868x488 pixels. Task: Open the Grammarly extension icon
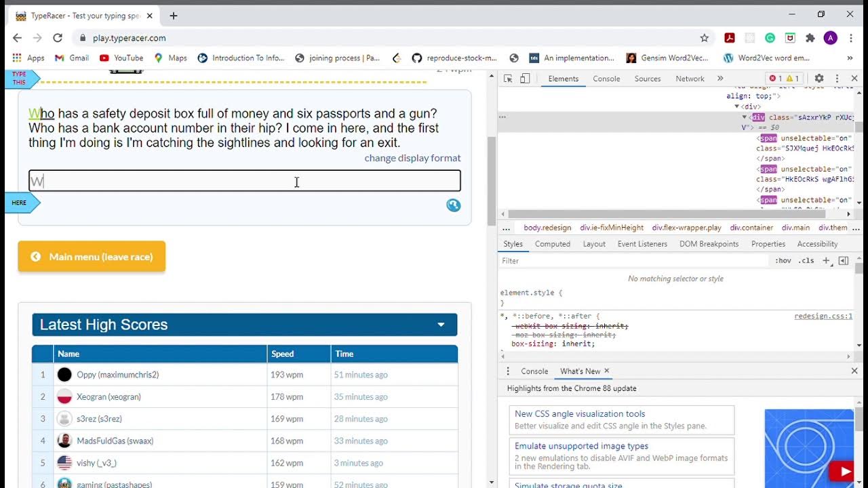pos(770,38)
